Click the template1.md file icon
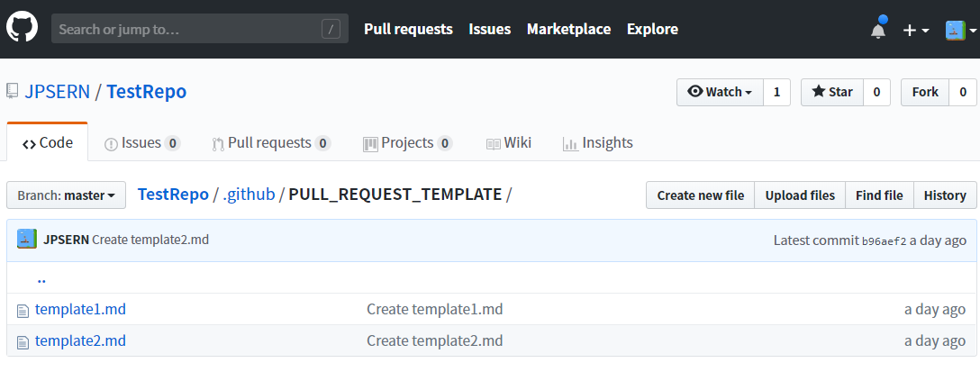The width and height of the screenshot is (980, 390). [x=23, y=311]
